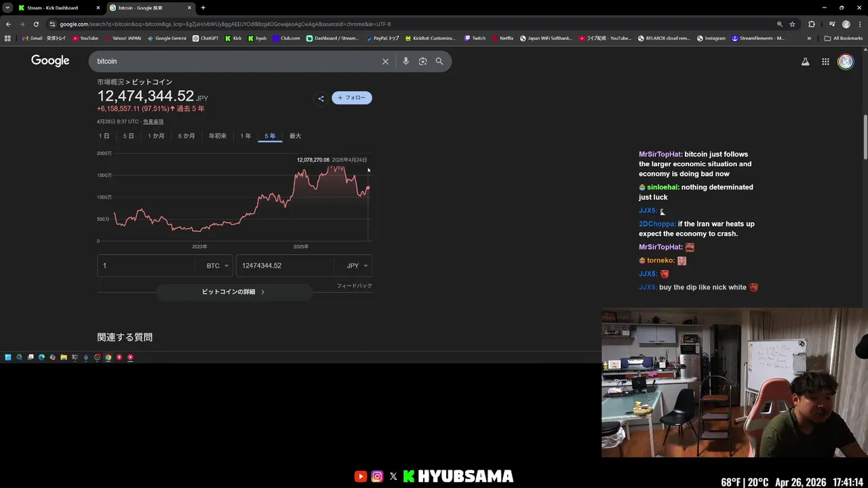Open Chrome icon in taskbar
This screenshot has width=868, height=488.
tap(108, 357)
